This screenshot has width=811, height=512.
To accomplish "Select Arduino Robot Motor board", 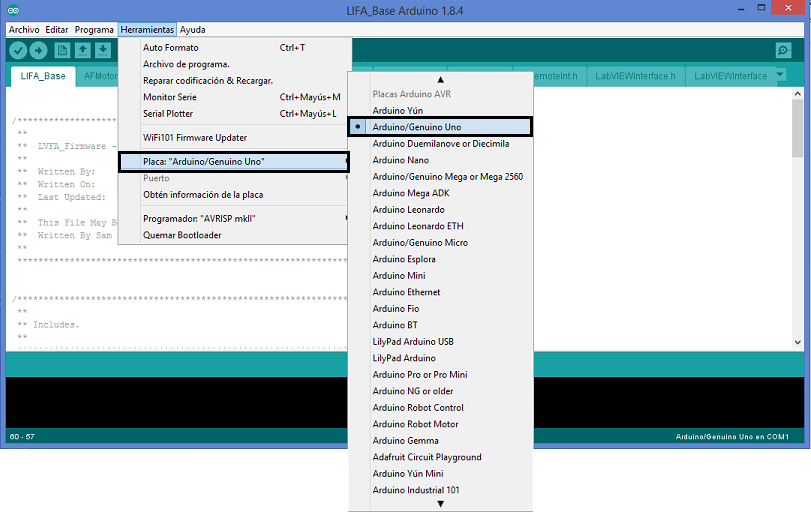I will pyautogui.click(x=441, y=425).
